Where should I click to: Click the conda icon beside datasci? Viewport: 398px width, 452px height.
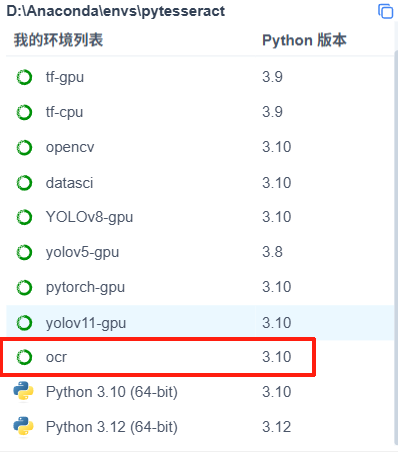[x=24, y=183]
